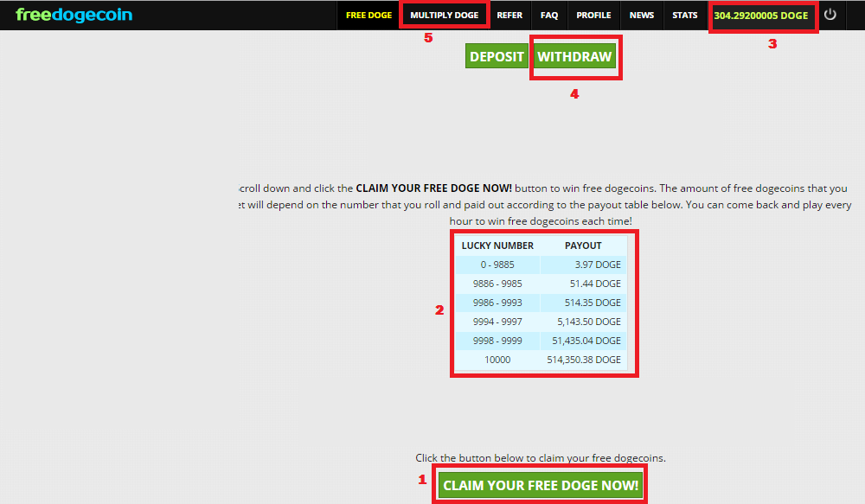View the NEWS section
865x504 pixels.
[x=642, y=16]
